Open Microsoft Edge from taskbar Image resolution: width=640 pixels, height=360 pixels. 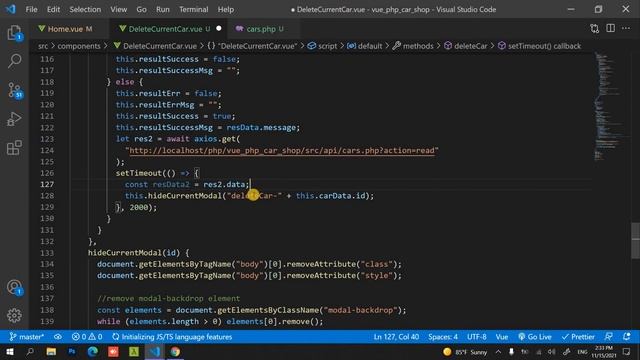click(x=93, y=351)
